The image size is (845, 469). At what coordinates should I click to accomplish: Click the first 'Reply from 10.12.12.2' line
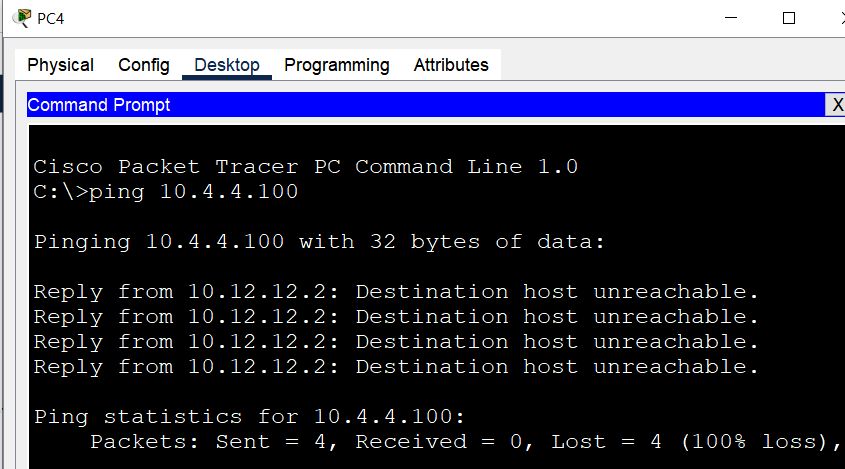coord(396,292)
